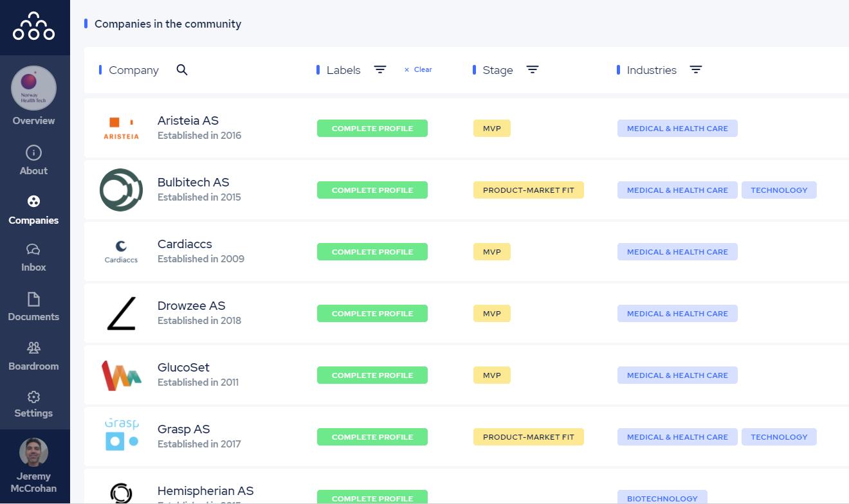Click the Labels column header
849x504 pixels.
(x=343, y=70)
